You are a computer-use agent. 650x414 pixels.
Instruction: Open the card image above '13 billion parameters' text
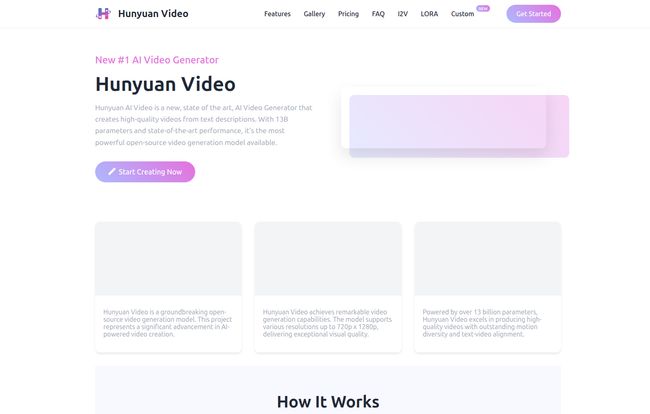[488, 259]
